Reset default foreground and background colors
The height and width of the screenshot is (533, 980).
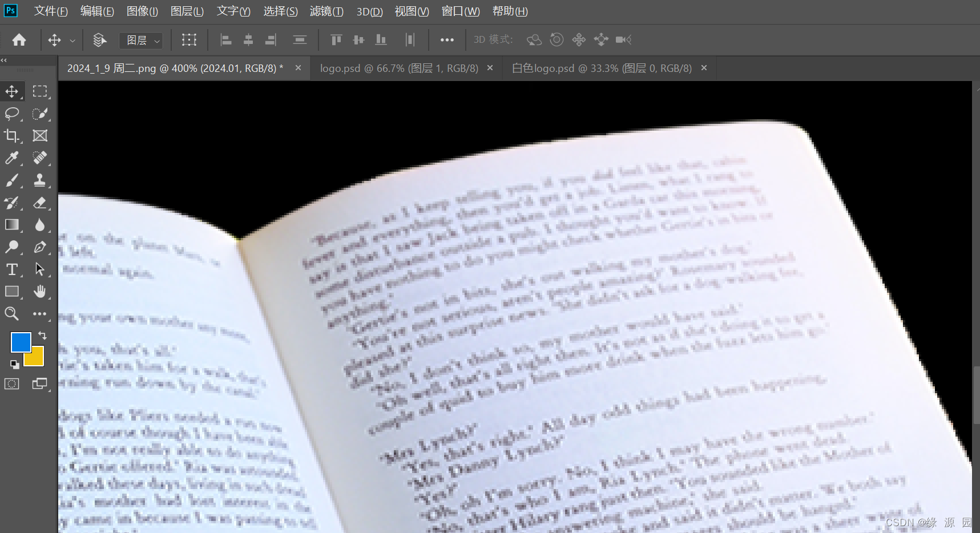[x=14, y=364]
